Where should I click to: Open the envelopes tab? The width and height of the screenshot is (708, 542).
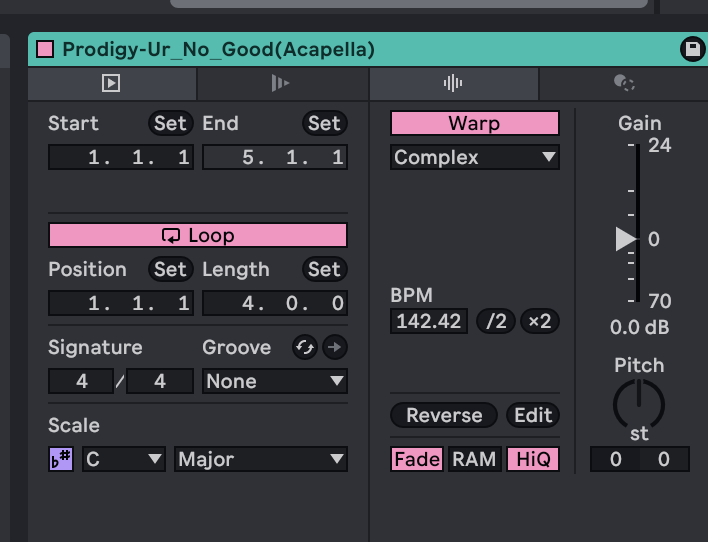click(x=624, y=83)
